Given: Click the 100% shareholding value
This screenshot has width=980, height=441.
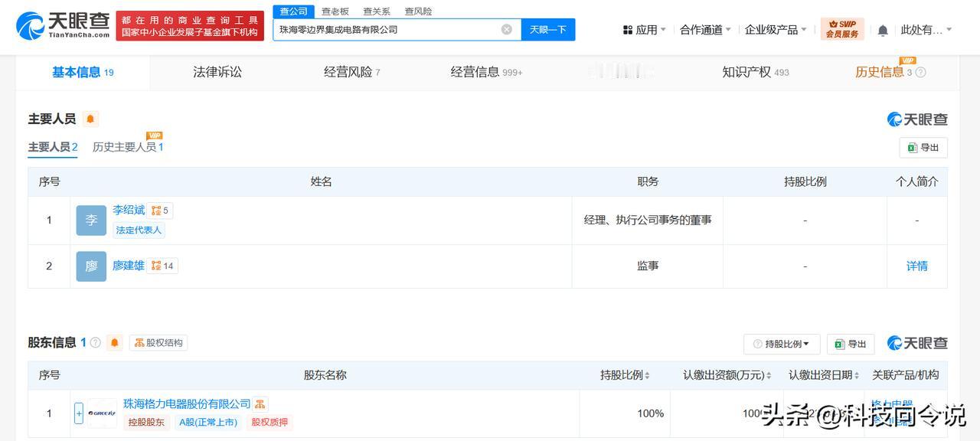Looking at the screenshot, I should click(651, 413).
